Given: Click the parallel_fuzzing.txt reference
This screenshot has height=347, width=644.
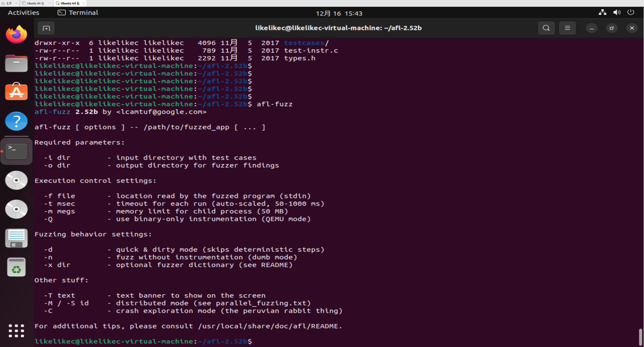Looking at the screenshot, I should (x=261, y=303).
